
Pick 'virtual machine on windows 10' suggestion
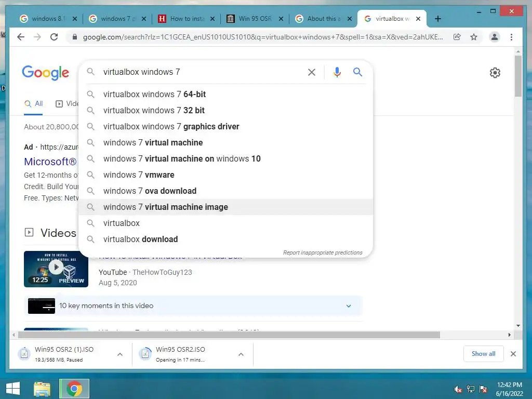[225, 159]
